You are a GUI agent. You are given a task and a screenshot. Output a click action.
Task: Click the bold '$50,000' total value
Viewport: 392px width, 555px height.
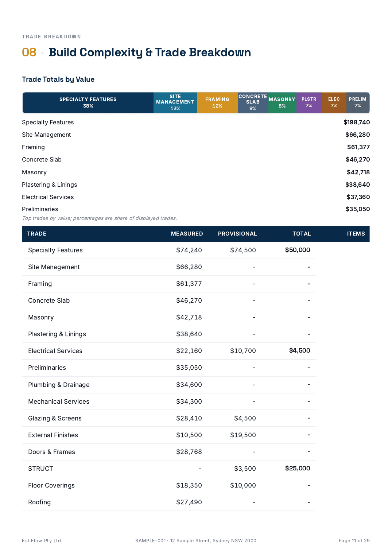click(x=298, y=250)
